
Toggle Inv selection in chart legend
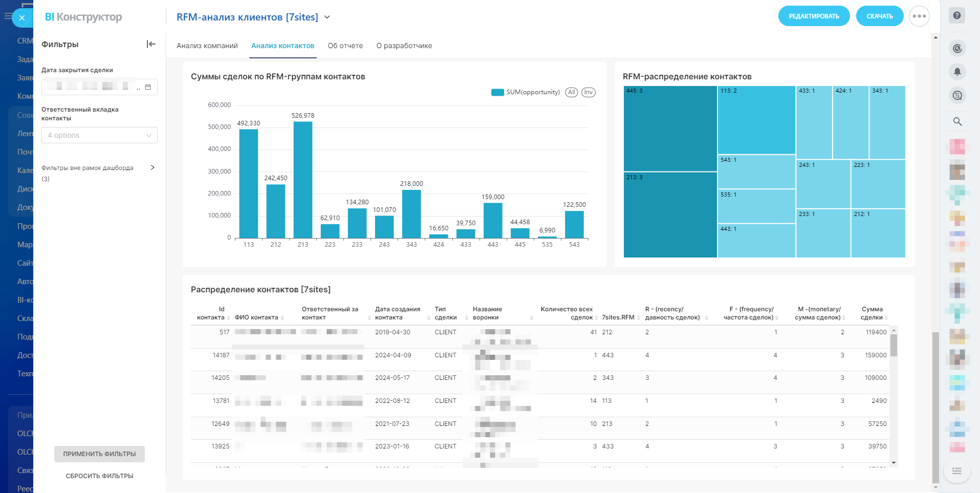(589, 93)
